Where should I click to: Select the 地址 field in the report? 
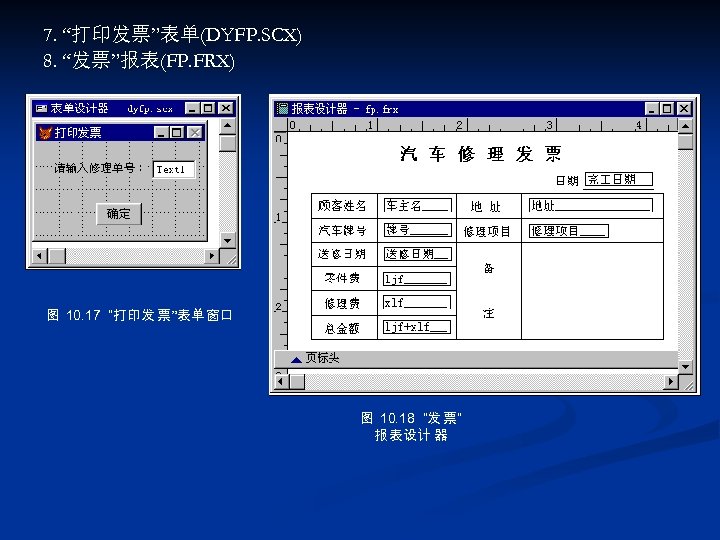click(591, 205)
